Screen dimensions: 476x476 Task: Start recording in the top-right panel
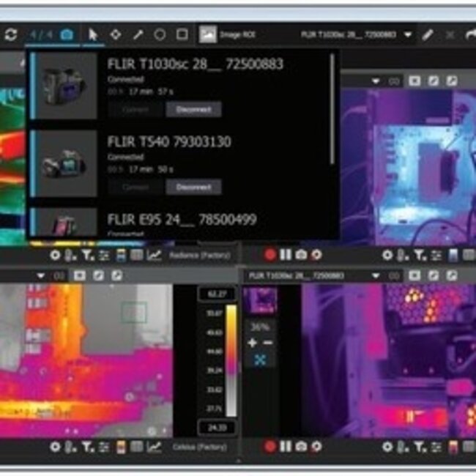269,255
